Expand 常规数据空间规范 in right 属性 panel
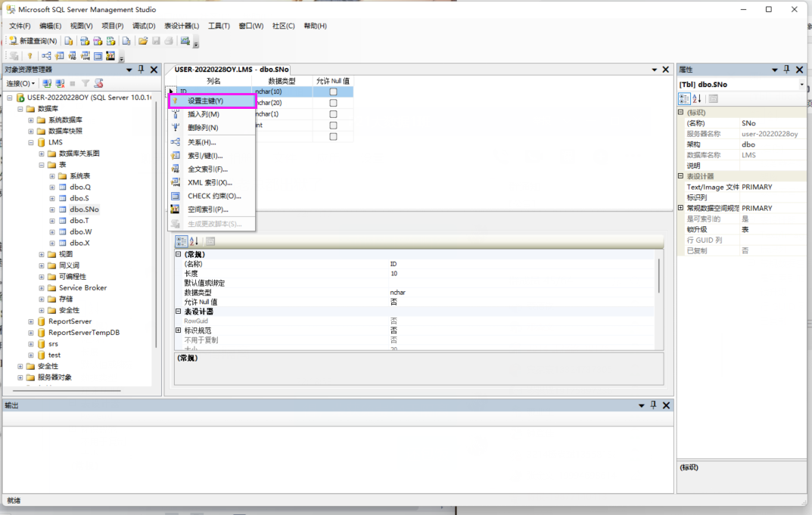812x515 pixels. pyautogui.click(x=681, y=208)
